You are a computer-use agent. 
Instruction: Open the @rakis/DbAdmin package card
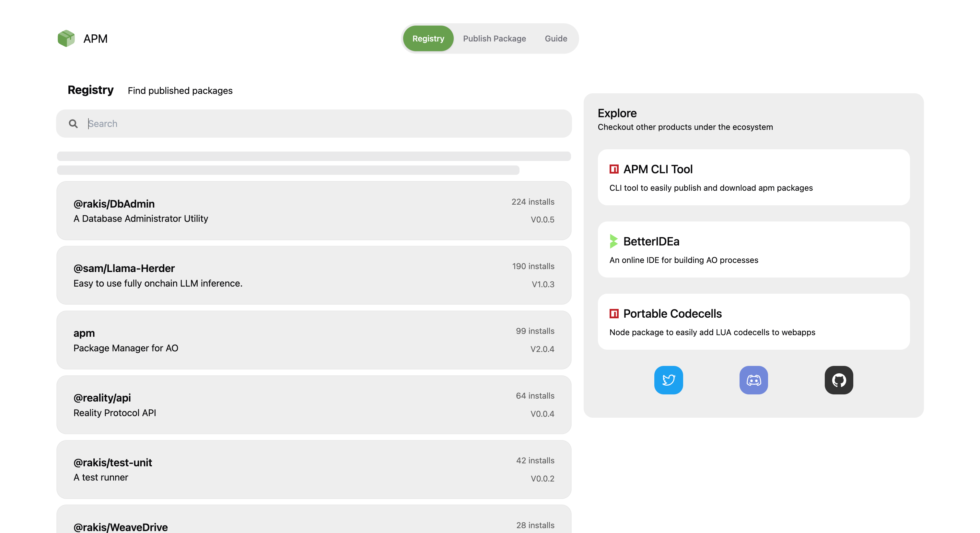click(314, 210)
